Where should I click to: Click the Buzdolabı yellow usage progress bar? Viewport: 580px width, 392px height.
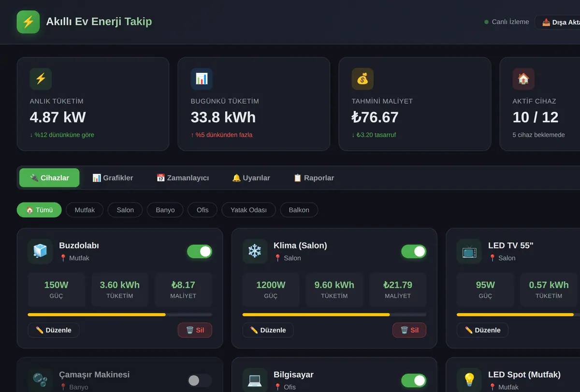(x=97, y=315)
